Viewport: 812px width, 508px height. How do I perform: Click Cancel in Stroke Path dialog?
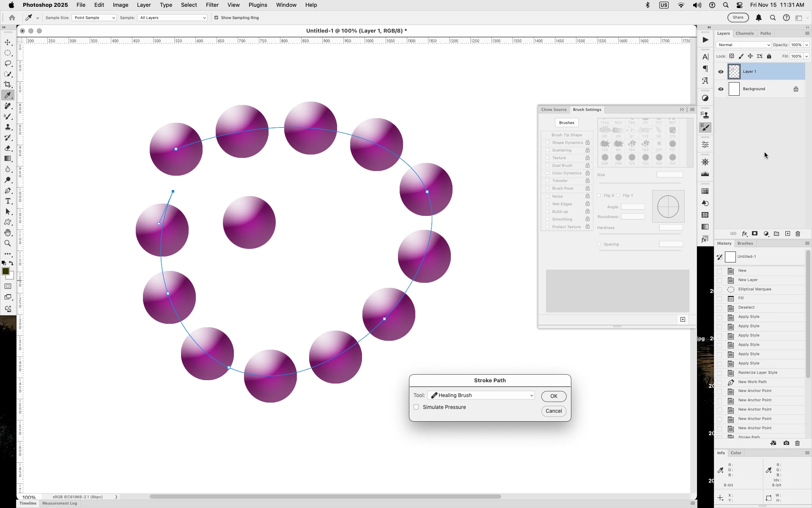point(553,411)
